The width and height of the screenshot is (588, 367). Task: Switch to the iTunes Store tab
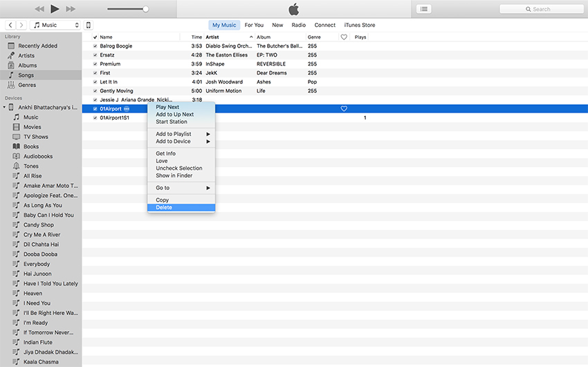(359, 25)
